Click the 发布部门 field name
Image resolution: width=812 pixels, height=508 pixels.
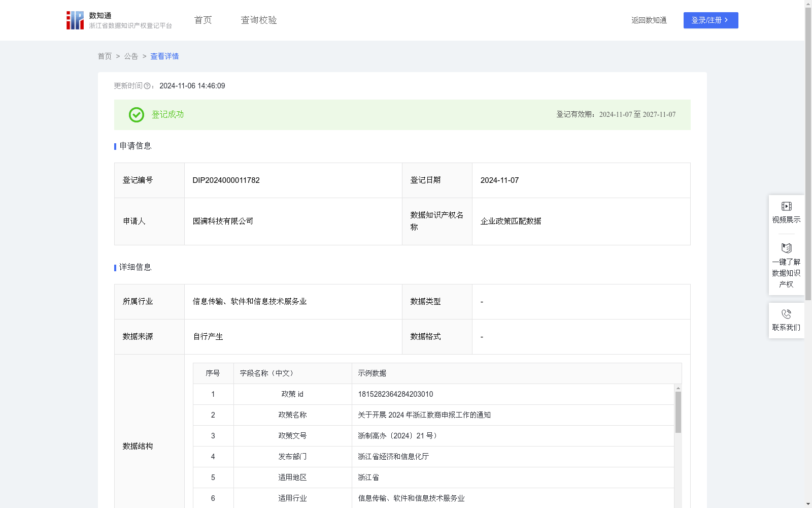[292, 457]
